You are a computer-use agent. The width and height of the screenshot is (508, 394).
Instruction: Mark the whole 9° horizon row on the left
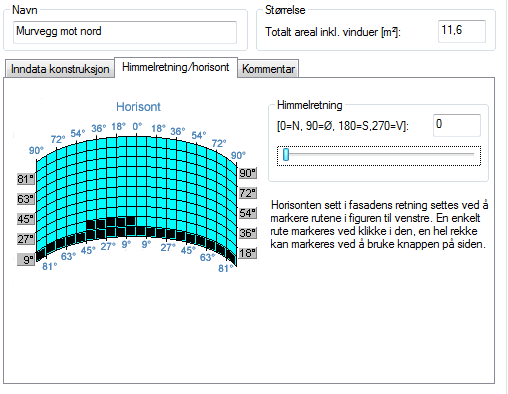(x=26, y=259)
